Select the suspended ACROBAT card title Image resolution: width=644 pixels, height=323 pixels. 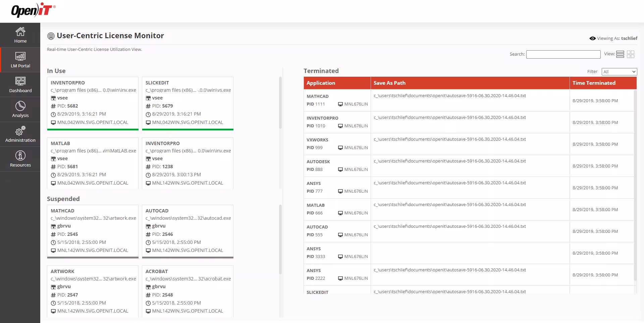[x=157, y=271]
